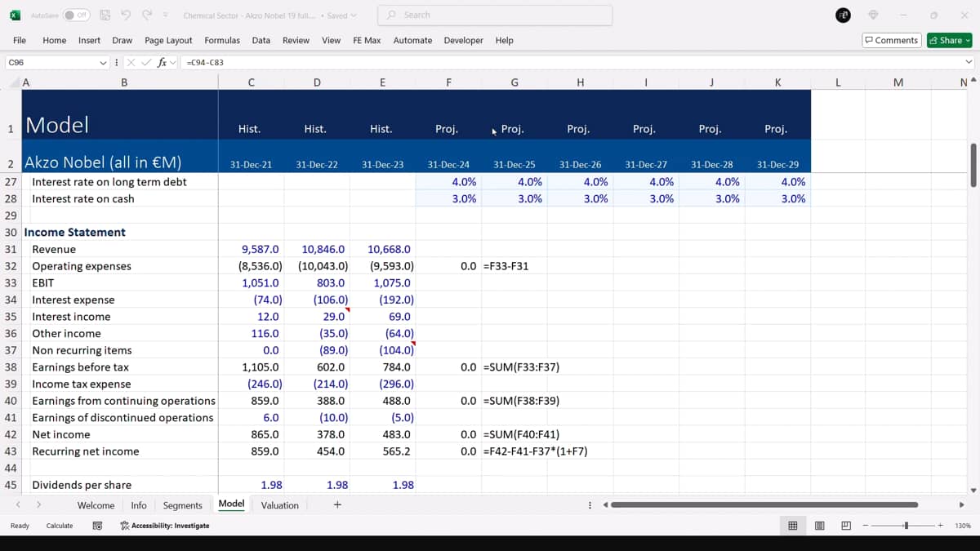This screenshot has height=551, width=980.
Task: Select the Income Statement heading cell
Action: 120,233
